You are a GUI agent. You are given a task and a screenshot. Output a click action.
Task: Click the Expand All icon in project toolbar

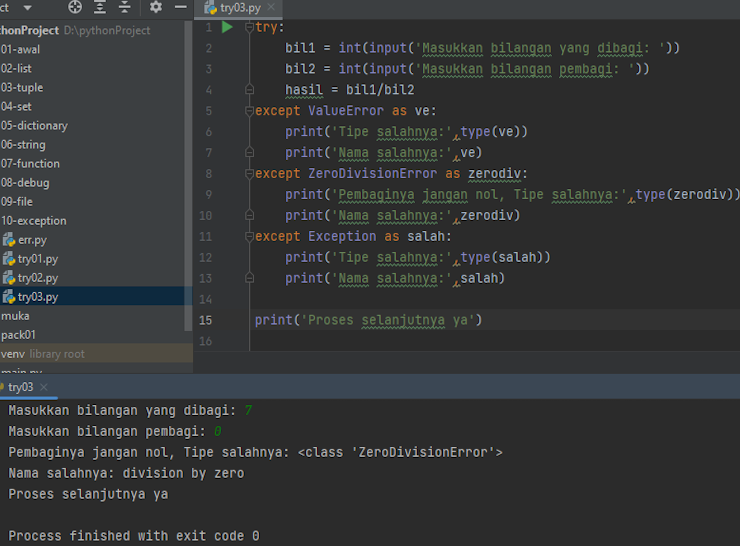click(x=100, y=7)
